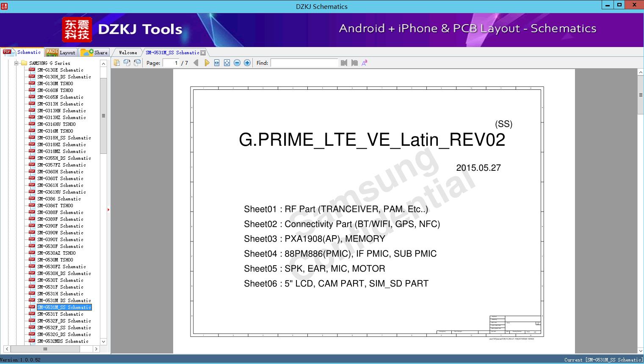Open SM-G313HN Schematic entry
This screenshot has width=644, height=364.
point(61,111)
